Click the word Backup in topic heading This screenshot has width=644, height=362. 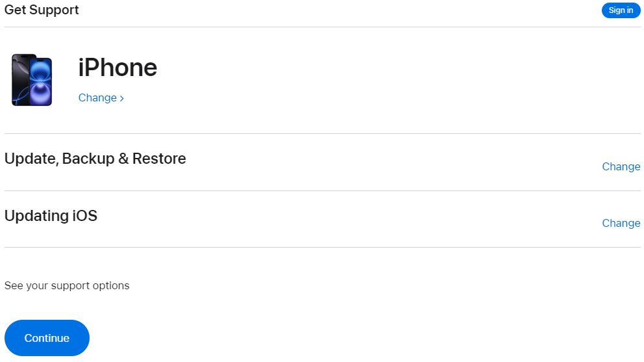[x=88, y=159]
